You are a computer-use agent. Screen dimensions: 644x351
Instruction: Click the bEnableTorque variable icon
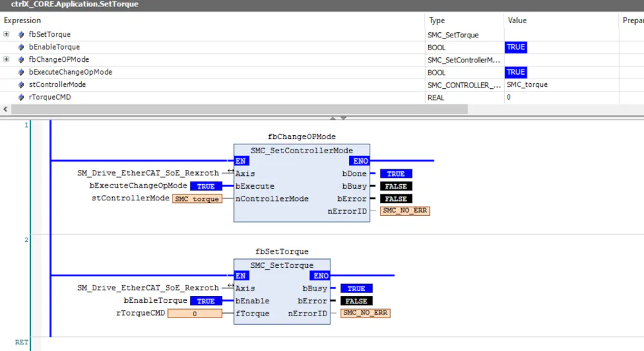point(21,47)
